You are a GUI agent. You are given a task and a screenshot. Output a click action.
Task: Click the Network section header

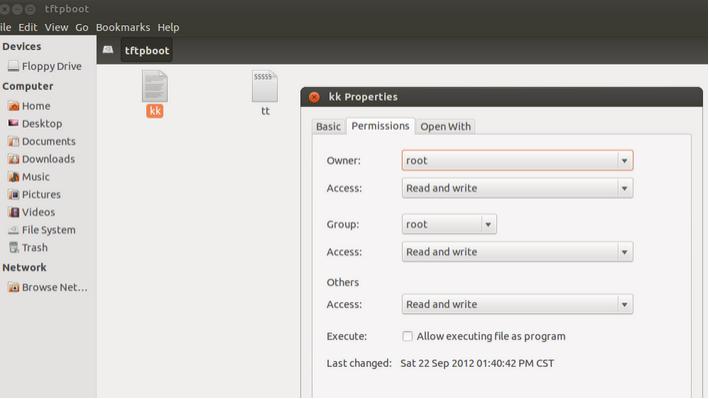click(x=24, y=267)
